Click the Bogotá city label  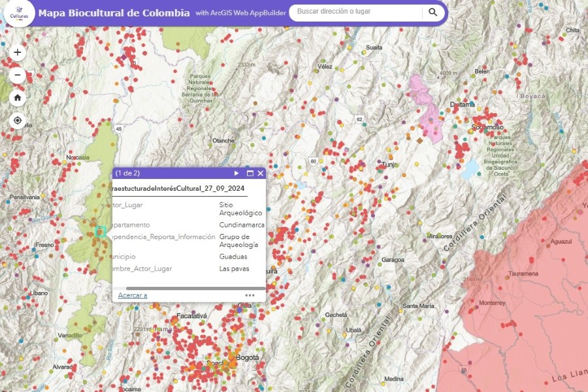click(x=247, y=357)
